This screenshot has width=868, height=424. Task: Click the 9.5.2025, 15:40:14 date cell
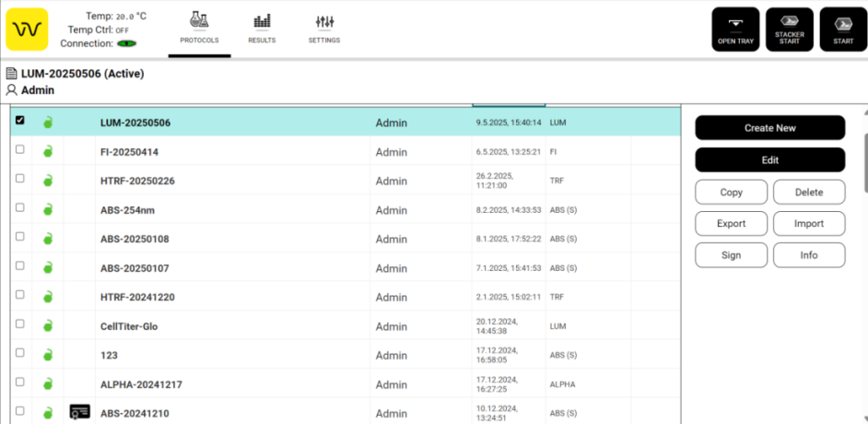pos(509,123)
